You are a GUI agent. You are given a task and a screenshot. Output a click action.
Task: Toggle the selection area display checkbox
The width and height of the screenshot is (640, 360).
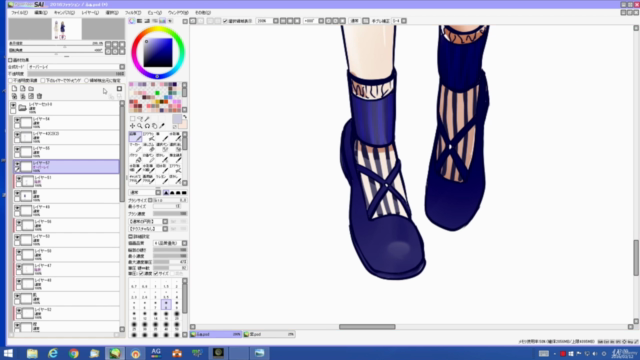225,21
